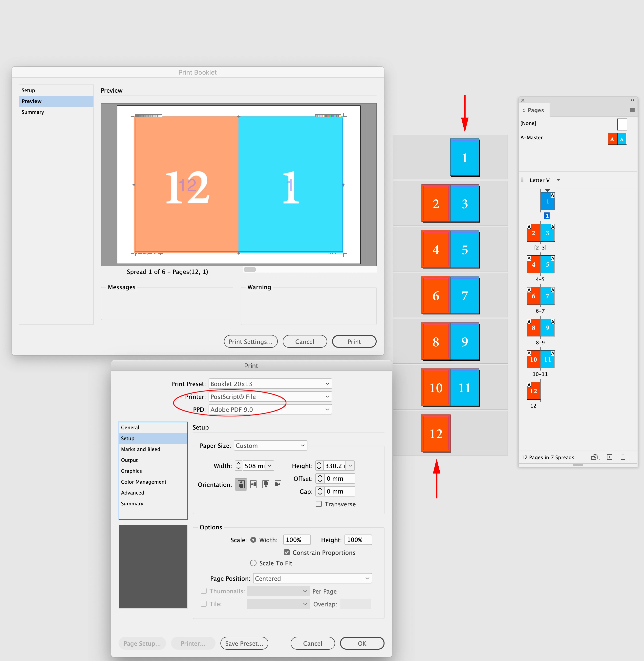Click the Print Settings... button
This screenshot has width=644, height=661.
(x=250, y=341)
